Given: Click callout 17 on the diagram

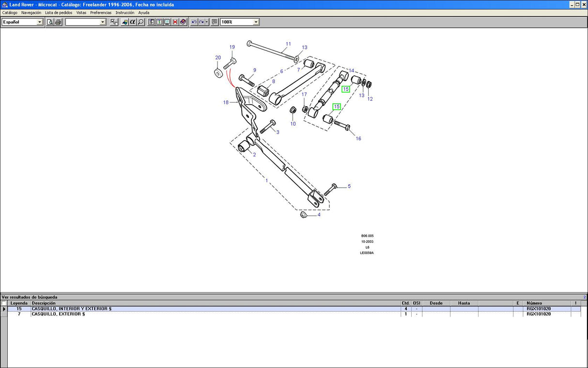Looking at the screenshot, I should tap(304, 94).
